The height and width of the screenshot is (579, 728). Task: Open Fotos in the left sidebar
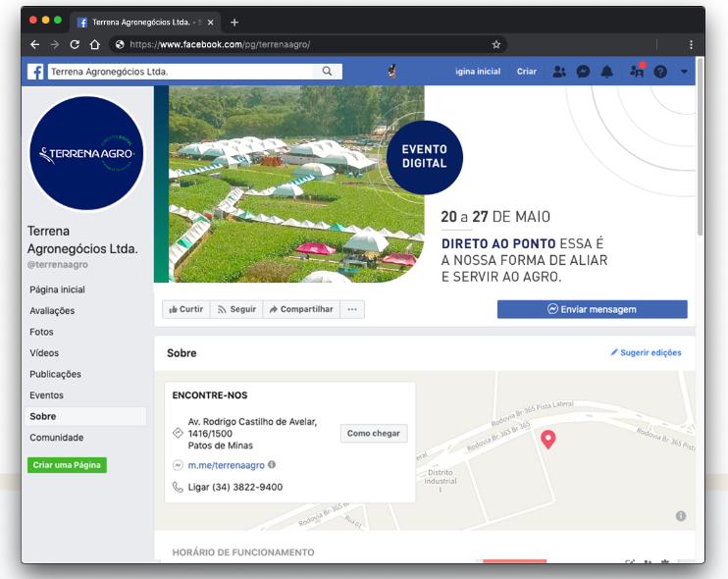coord(41,332)
